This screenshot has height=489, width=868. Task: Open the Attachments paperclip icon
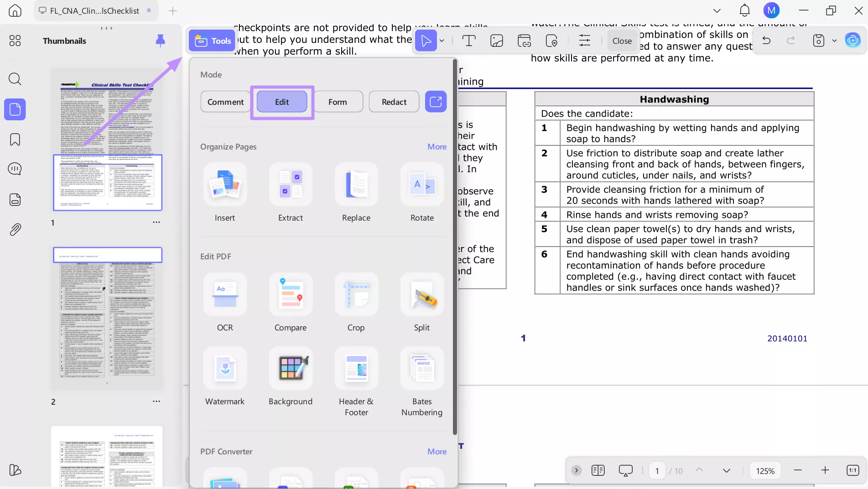pyautogui.click(x=15, y=229)
